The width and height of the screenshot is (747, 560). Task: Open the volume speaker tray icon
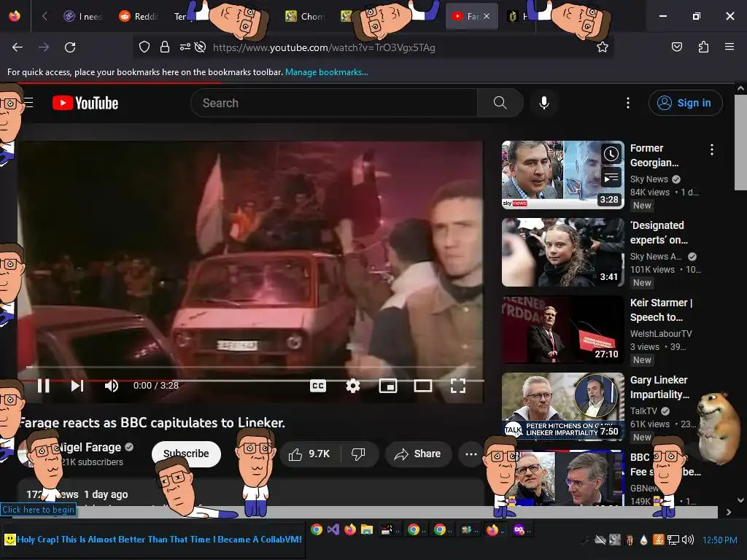[688, 540]
